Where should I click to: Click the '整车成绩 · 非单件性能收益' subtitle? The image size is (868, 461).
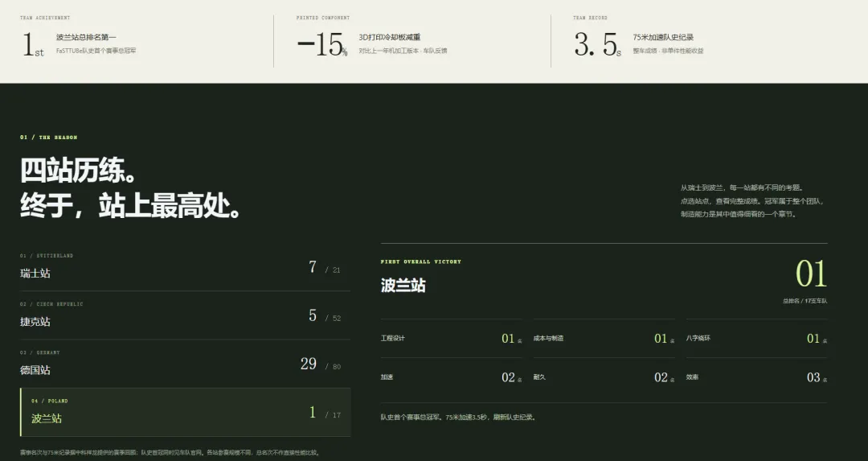[x=668, y=51]
